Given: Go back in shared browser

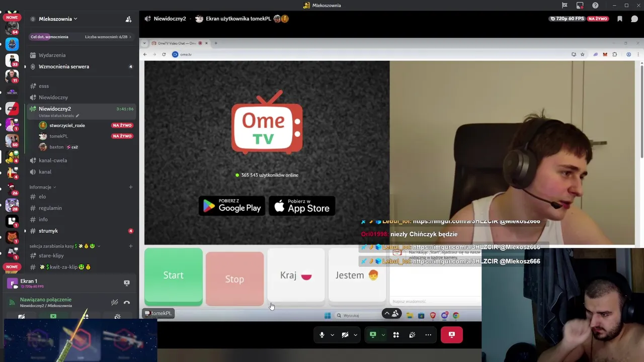Looking at the screenshot, I should 145,54.
